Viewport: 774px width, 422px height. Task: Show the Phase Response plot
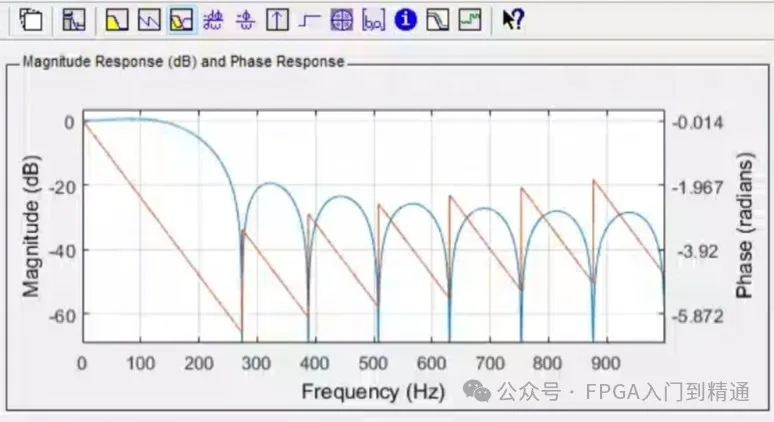click(x=149, y=19)
